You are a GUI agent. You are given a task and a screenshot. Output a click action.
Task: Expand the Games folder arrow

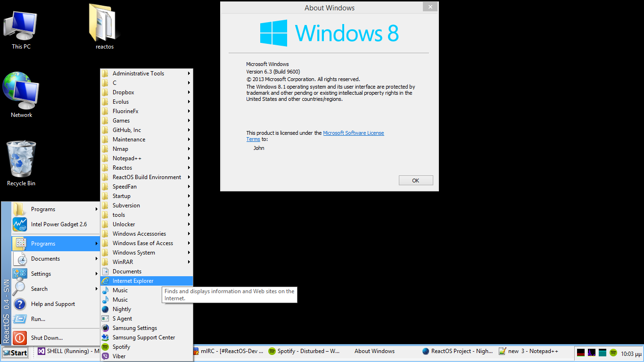[189, 121]
